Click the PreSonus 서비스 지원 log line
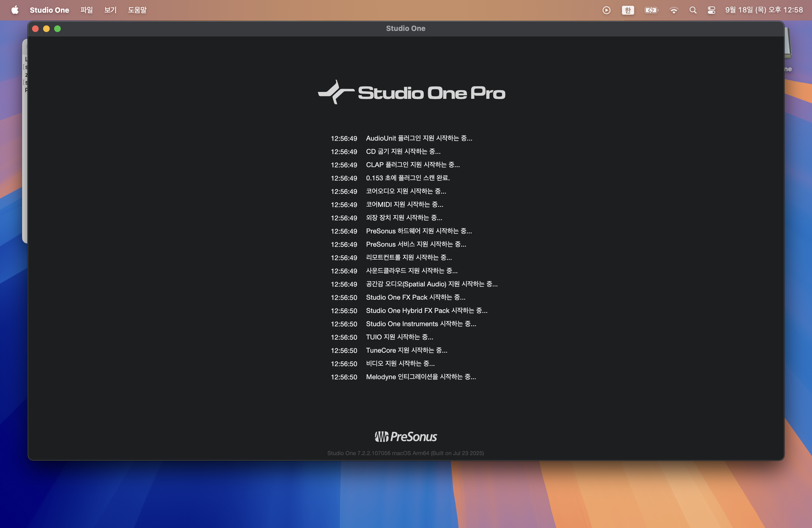 [398, 245]
